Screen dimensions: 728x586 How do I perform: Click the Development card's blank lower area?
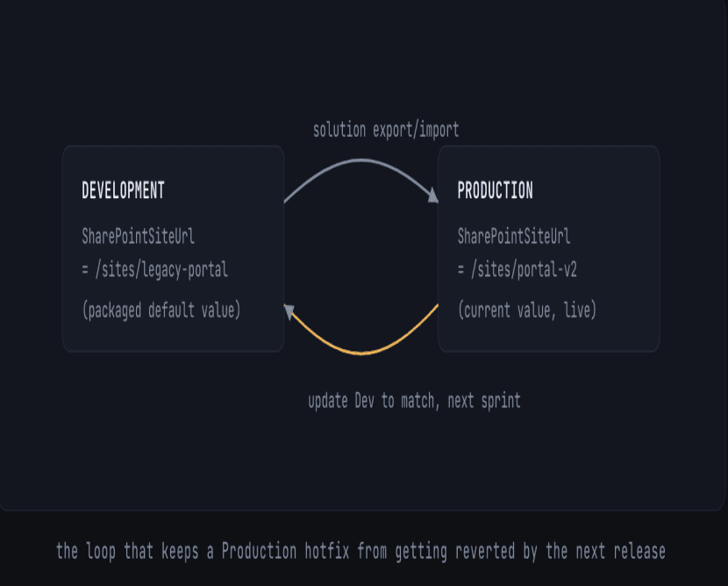(x=173, y=337)
